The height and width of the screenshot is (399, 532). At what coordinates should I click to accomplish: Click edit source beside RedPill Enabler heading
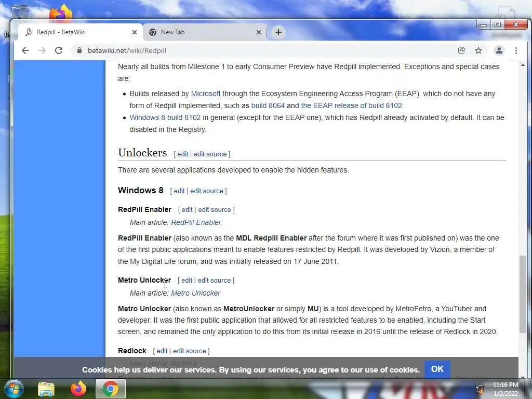point(215,210)
